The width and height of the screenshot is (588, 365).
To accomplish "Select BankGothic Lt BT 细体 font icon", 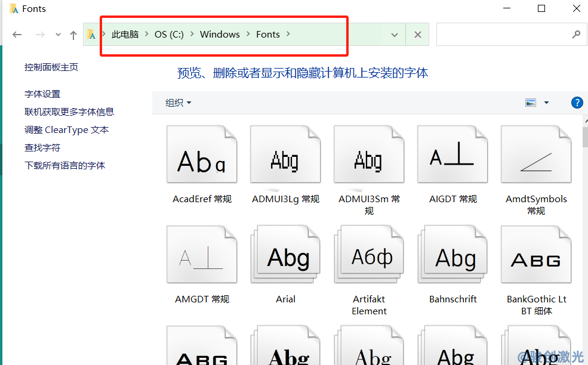I will tap(536, 254).
